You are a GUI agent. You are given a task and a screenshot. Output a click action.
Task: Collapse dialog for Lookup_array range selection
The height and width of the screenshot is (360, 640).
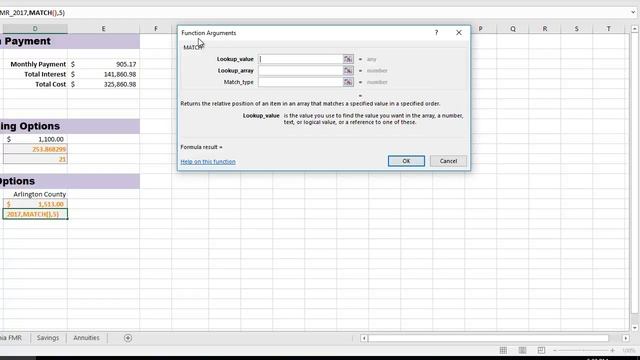348,71
